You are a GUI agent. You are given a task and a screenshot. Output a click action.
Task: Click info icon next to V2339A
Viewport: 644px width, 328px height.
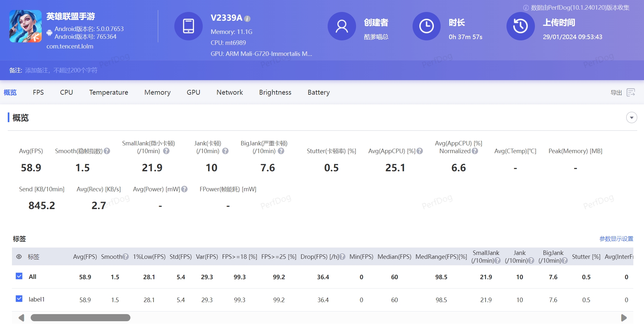click(247, 19)
